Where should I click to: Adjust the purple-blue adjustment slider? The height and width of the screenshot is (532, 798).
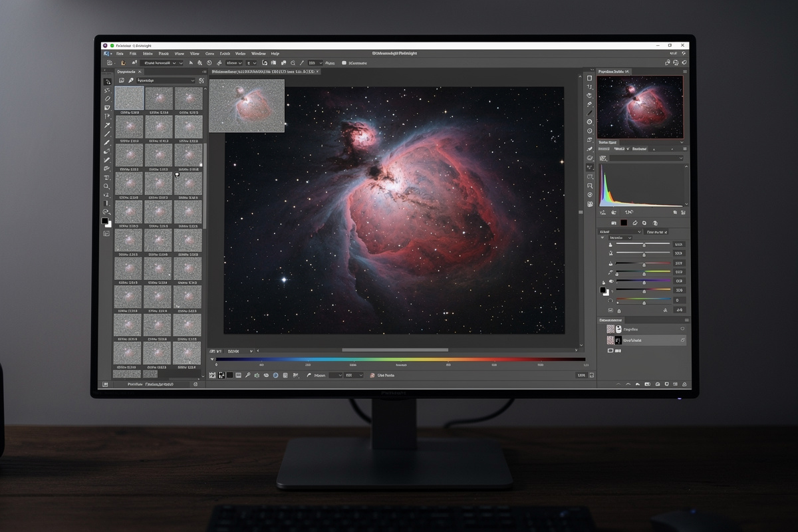(x=643, y=281)
